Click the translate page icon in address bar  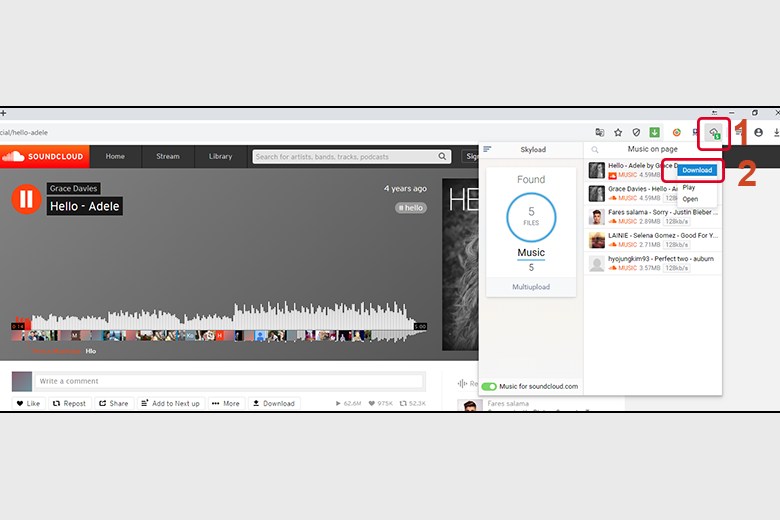599,132
